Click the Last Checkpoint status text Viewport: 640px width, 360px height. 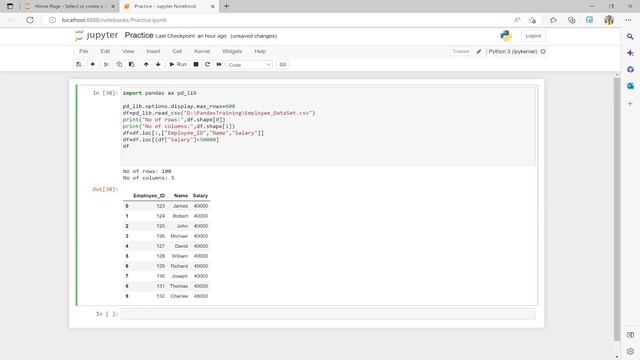[x=191, y=36]
